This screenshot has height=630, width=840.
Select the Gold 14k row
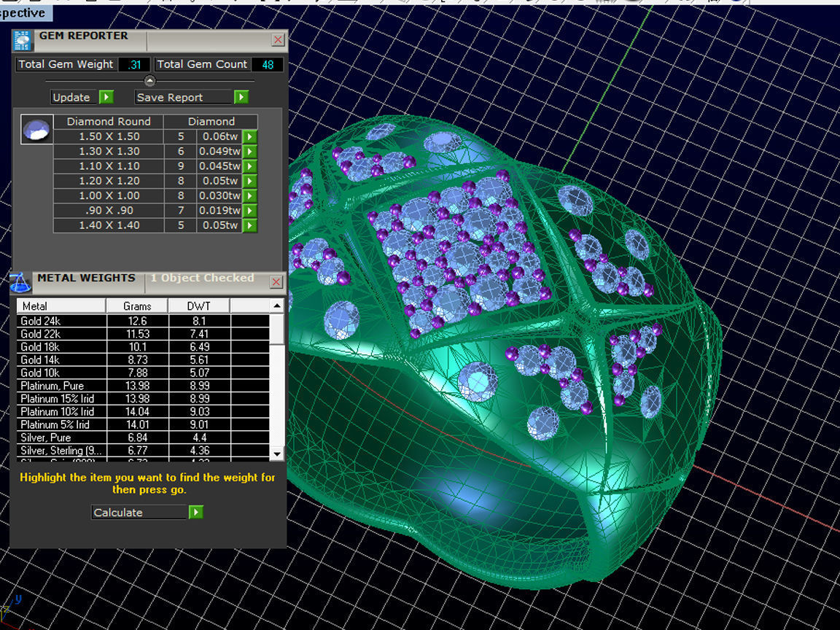pyautogui.click(x=143, y=359)
